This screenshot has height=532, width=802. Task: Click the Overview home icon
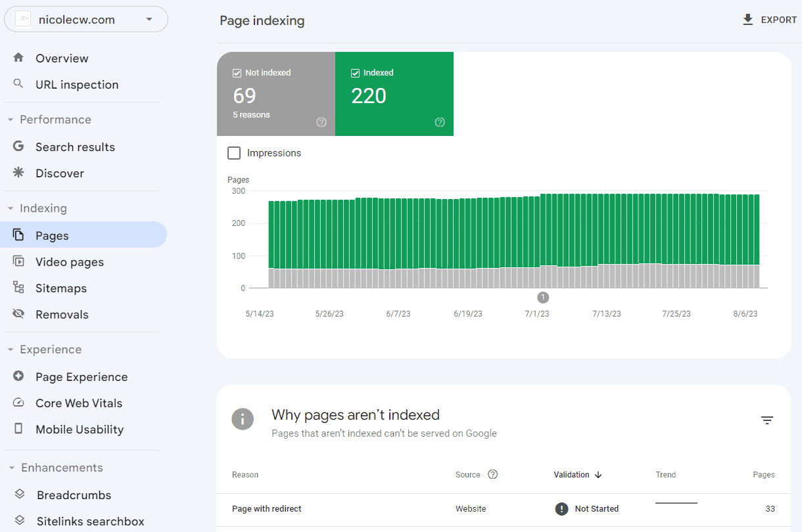click(18, 58)
